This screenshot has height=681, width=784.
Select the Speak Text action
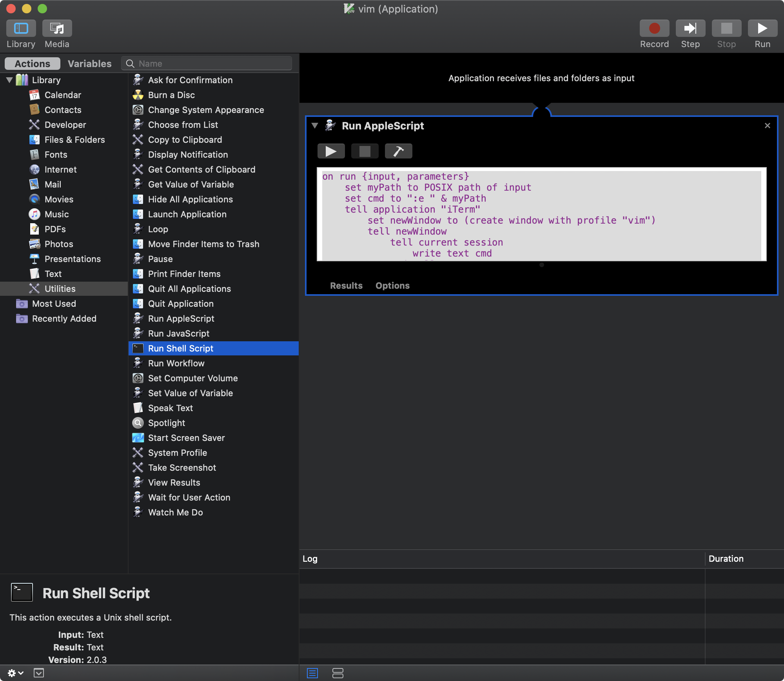[x=214, y=408]
